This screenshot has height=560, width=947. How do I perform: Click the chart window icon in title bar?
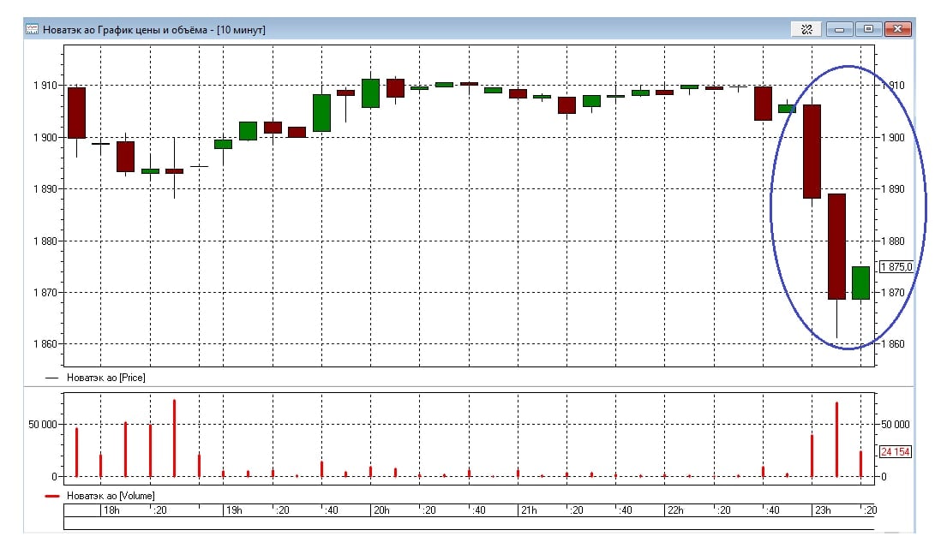[32, 29]
